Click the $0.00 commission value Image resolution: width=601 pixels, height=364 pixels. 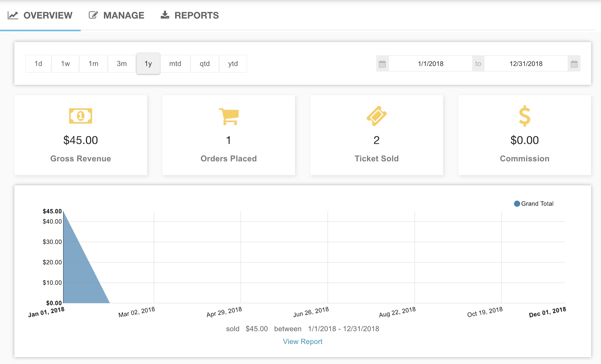[x=525, y=140]
